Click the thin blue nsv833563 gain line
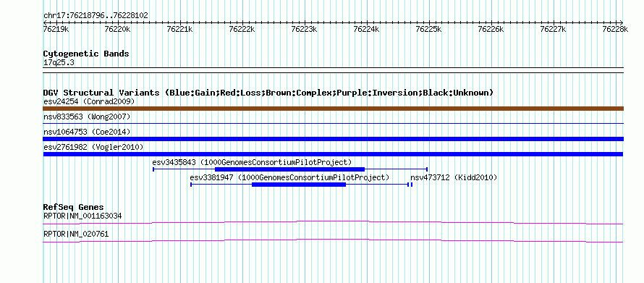This screenshot has height=283, width=644. [333, 123]
